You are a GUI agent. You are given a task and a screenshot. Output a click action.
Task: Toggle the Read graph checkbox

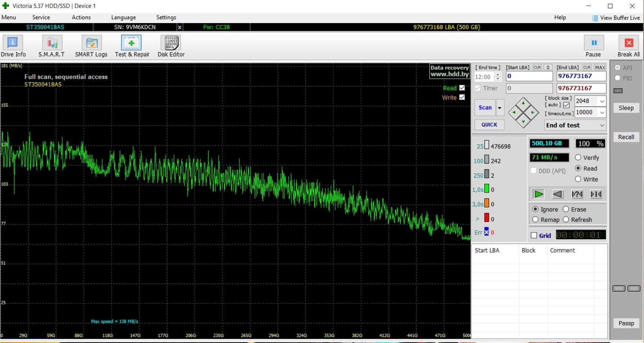click(x=462, y=88)
